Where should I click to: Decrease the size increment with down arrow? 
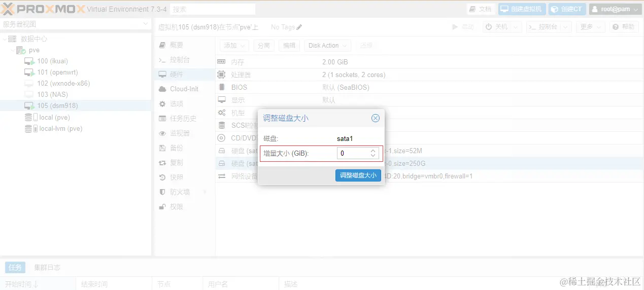(x=374, y=156)
